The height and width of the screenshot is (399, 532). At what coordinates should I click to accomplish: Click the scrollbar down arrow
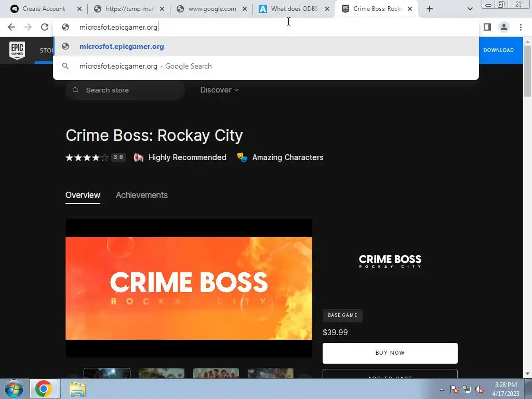tap(528, 374)
